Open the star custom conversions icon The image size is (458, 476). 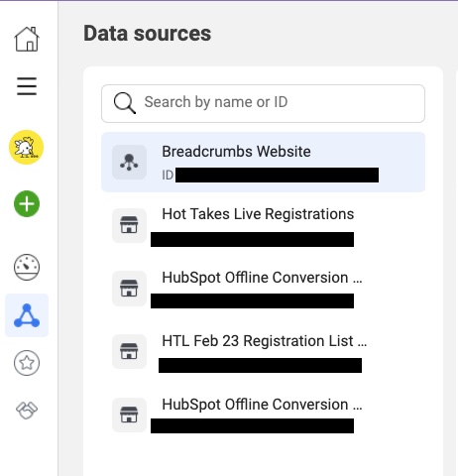pos(27,363)
